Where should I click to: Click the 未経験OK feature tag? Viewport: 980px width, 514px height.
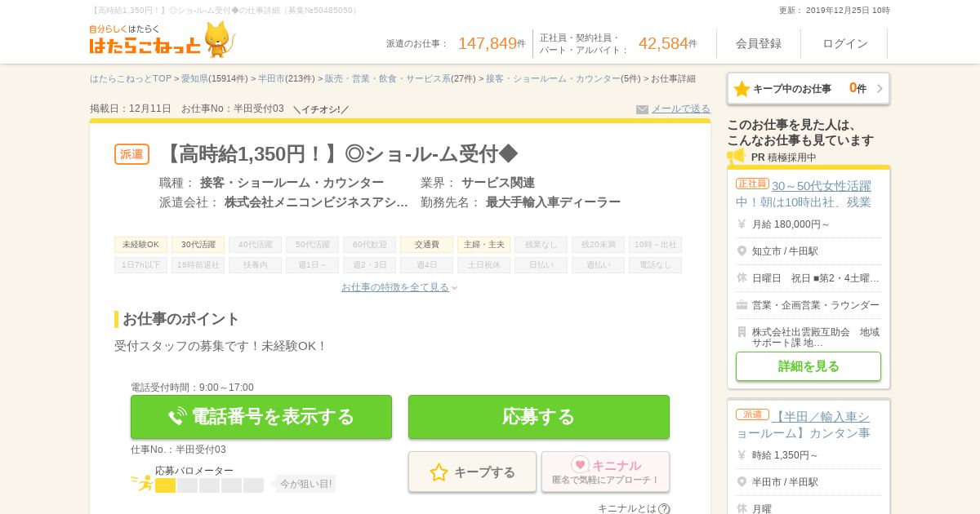pos(140,245)
